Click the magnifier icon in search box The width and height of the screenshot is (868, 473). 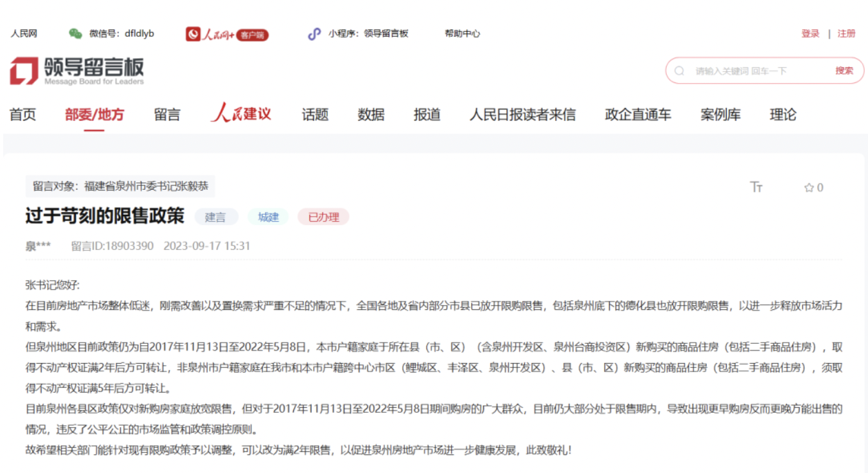tap(679, 71)
